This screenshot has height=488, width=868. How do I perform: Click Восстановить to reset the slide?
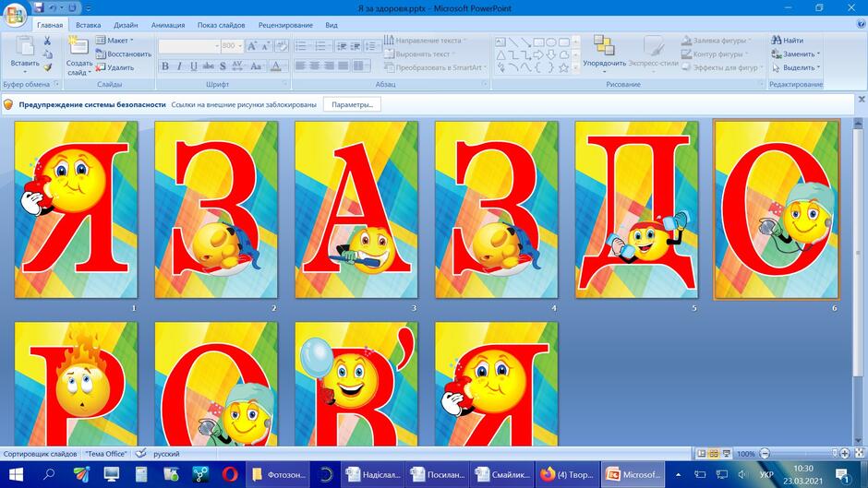tap(124, 54)
